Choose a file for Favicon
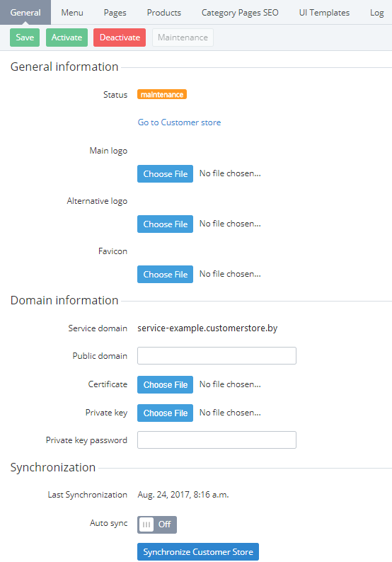This screenshot has height=562, width=392. (165, 274)
